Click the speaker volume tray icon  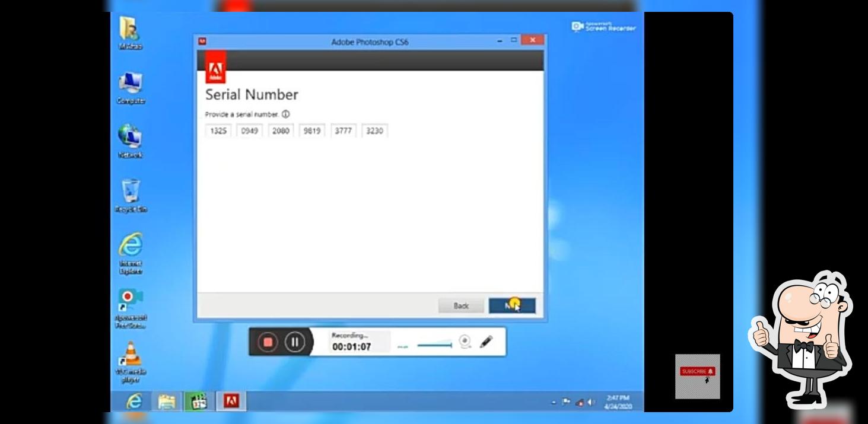click(591, 402)
